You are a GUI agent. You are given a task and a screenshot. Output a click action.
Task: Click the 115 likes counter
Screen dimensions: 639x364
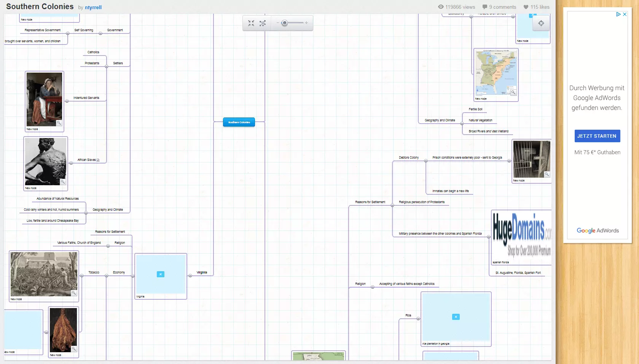click(540, 7)
